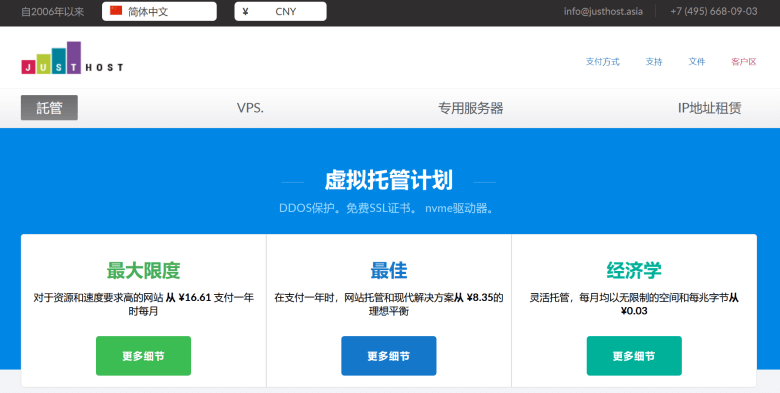This screenshot has width=780, height=393.
Task: Click the Chinese flag icon
Action: coord(116,11)
